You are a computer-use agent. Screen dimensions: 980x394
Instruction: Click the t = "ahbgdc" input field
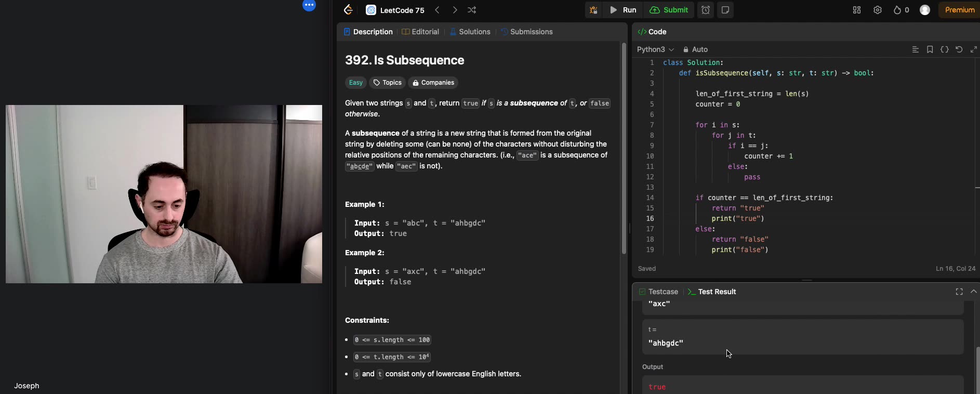[803, 337]
